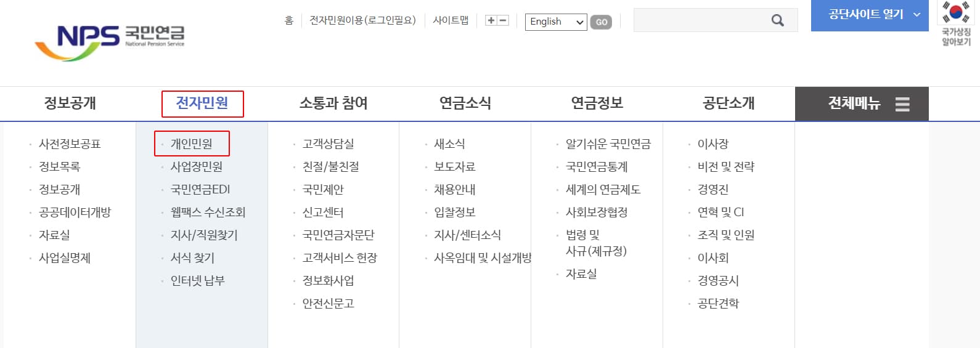The image size is (980, 348).
Task: Open 고객상담실 item
Action: point(329,144)
